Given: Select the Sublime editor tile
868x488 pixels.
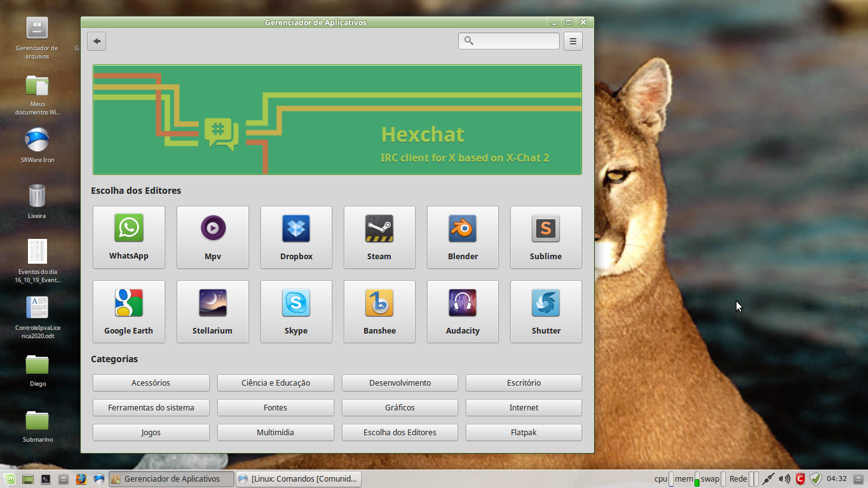Looking at the screenshot, I should pyautogui.click(x=546, y=237).
